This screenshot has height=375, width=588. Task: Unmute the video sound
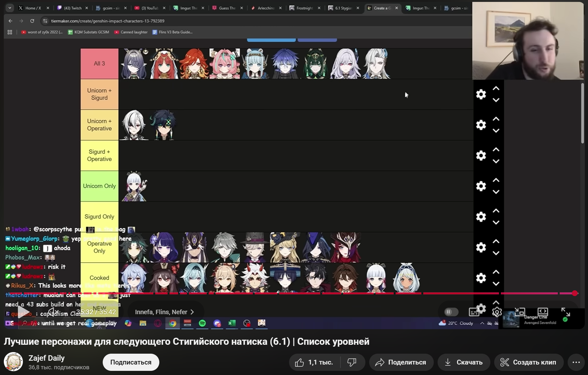(53, 312)
